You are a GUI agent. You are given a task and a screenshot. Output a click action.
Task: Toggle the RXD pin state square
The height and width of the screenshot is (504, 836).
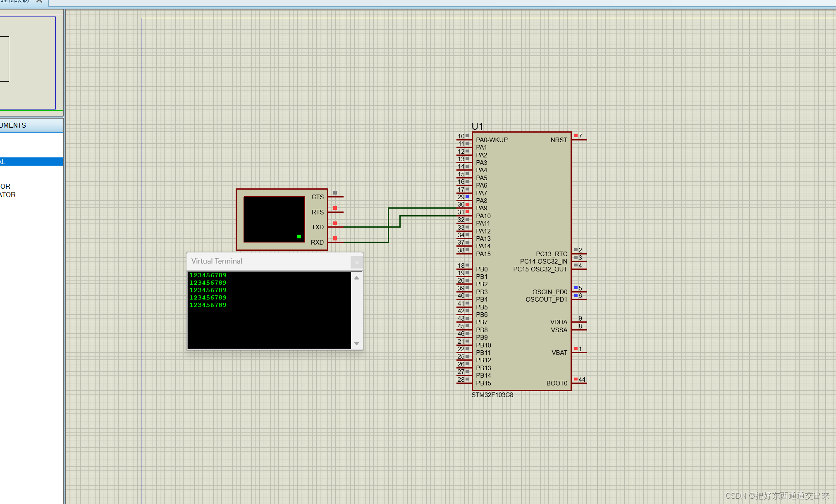(x=335, y=238)
